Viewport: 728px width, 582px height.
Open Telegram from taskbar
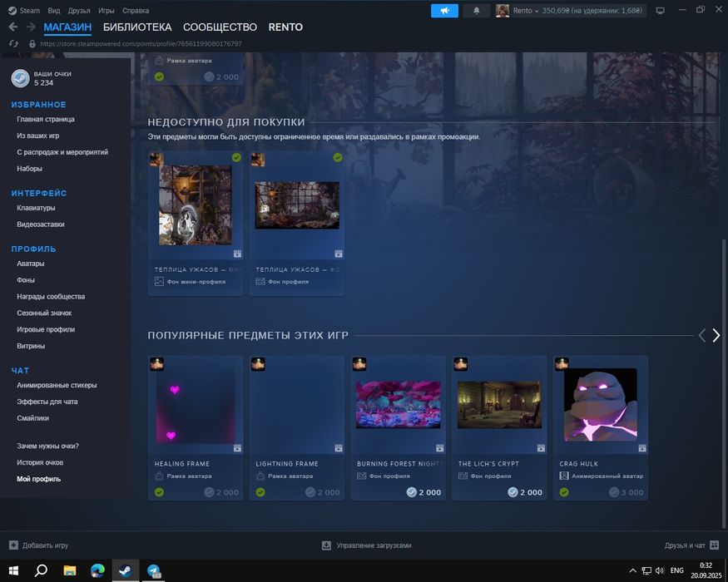click(154, 570)
